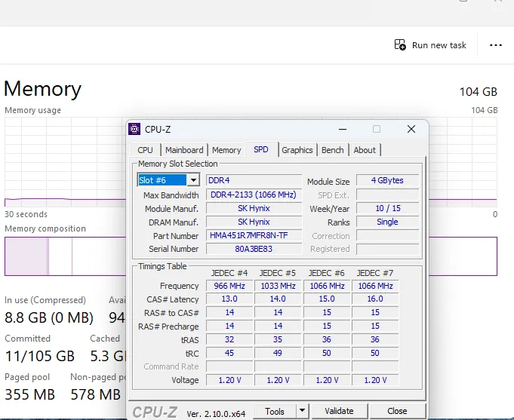Show the About tab

(365, 150)
